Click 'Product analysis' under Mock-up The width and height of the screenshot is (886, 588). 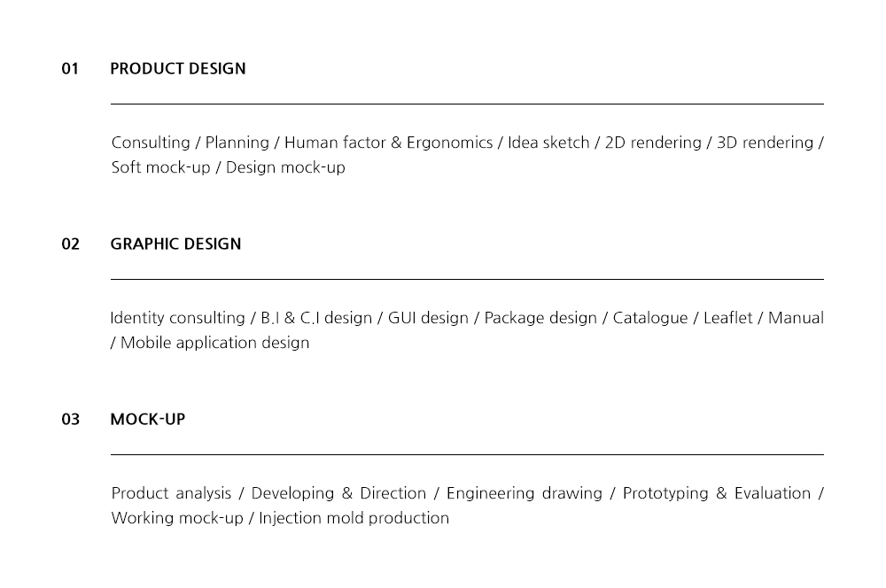(x=171, y=493)
